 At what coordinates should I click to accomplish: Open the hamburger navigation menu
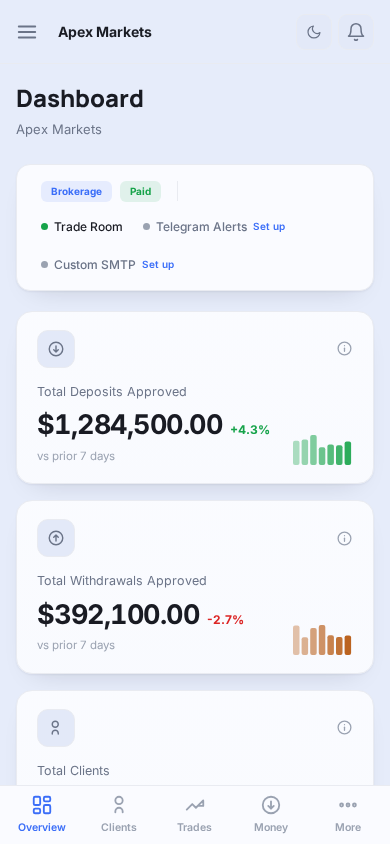tap(27, 32)
